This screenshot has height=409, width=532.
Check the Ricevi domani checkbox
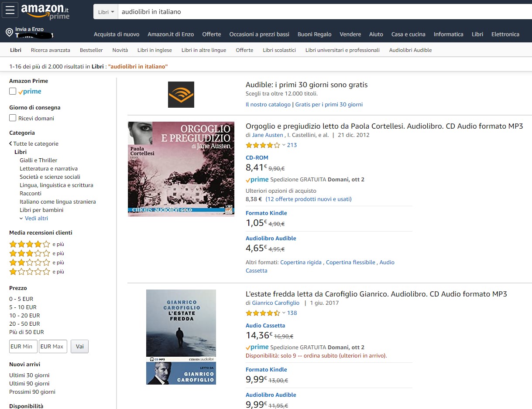coord(13,118)
